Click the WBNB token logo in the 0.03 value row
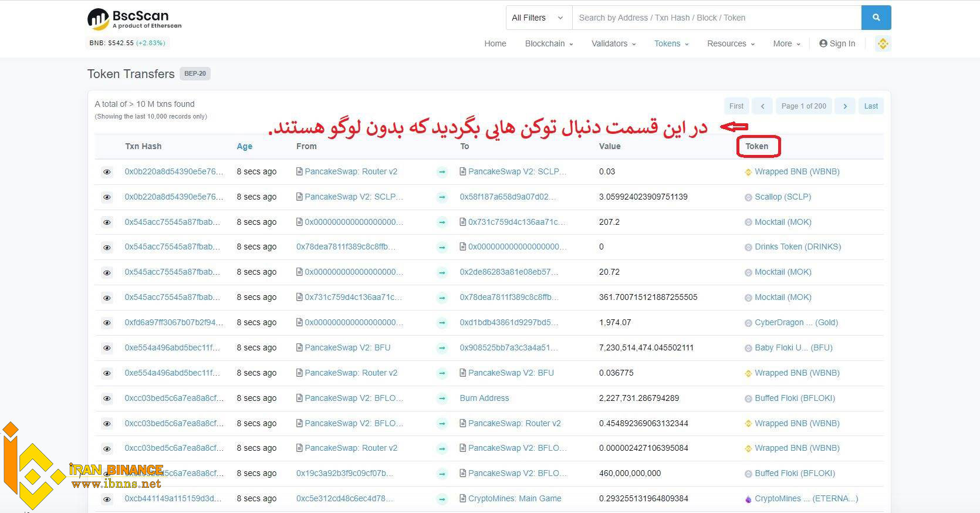 tap(748, 172)
